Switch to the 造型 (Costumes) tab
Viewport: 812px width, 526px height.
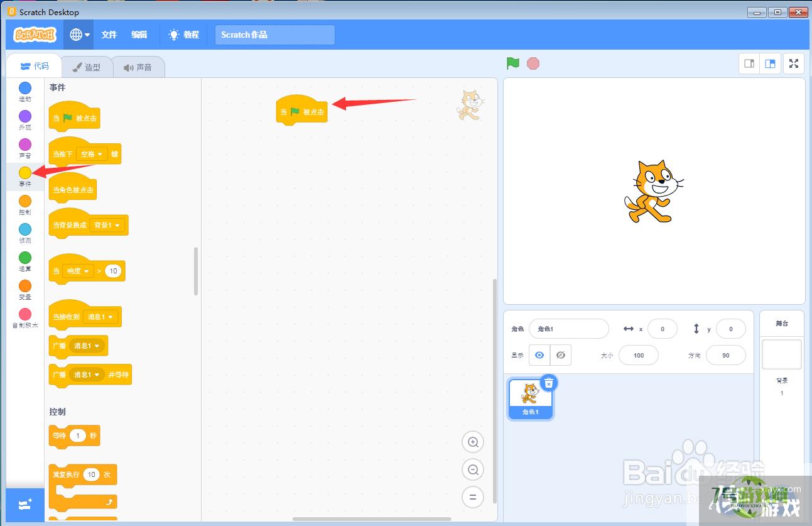click(86, 67)
